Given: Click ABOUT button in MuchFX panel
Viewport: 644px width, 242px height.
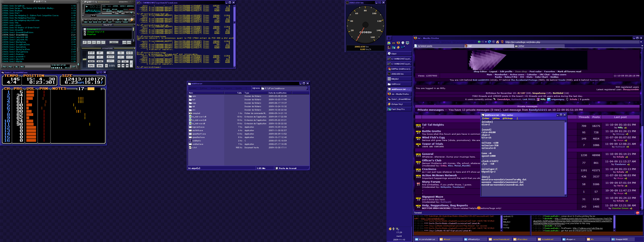Looking at the screenshot, I should coord(114,42).
